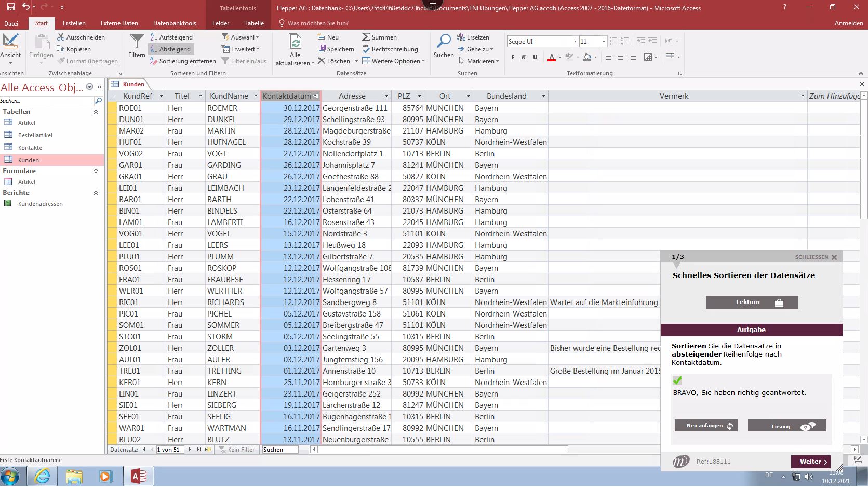This screenshot has width=868, height=487.
Task: Switch to Erstellen ribbon tab
Action: (74, 23)
